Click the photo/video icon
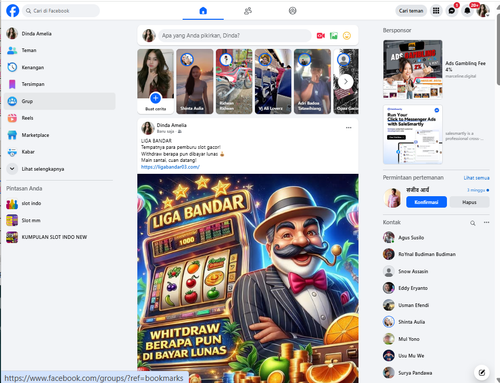The image size is (500, 383). tap(334, 35)
